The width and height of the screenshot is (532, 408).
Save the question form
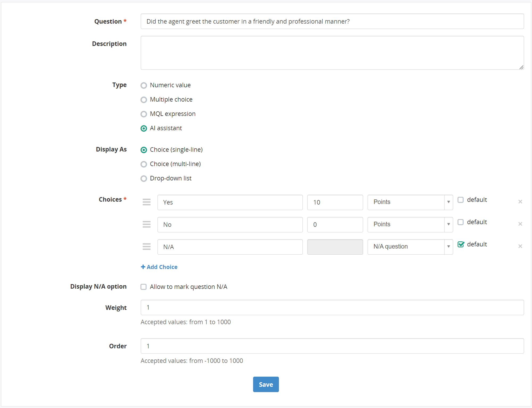pos(266,384)
